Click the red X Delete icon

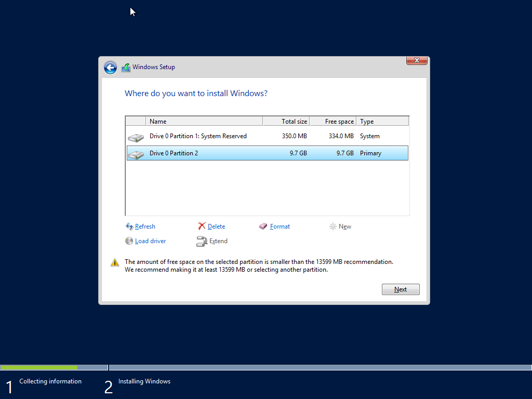point(202,226)
